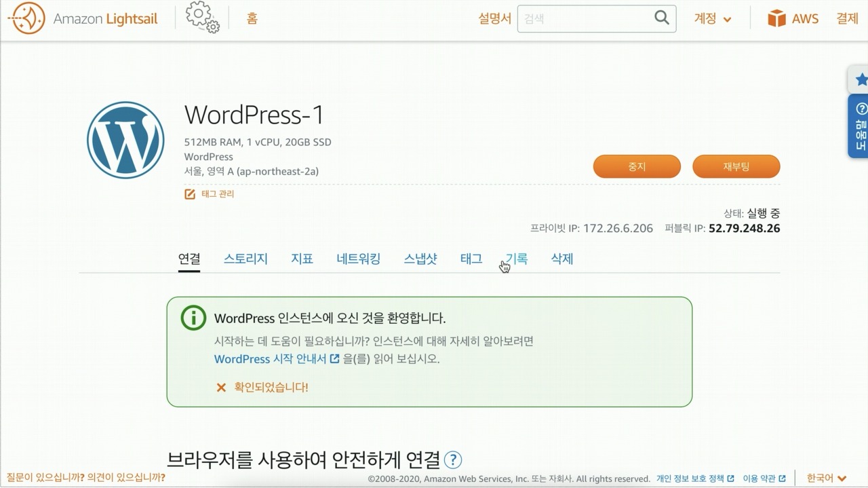Click the 512MB RAM, 1 vCPU, 20GB SSD text

(258, 143)
